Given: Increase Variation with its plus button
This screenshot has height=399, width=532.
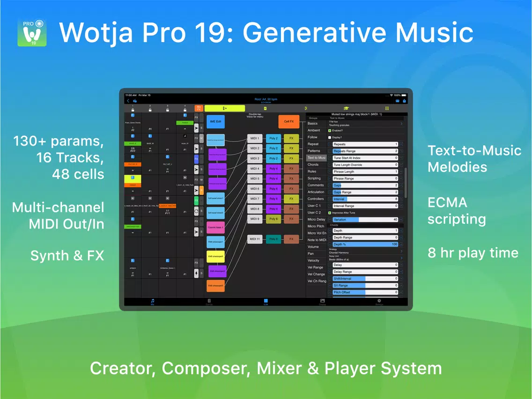Looking at the screenshot, I should point(401,220).
